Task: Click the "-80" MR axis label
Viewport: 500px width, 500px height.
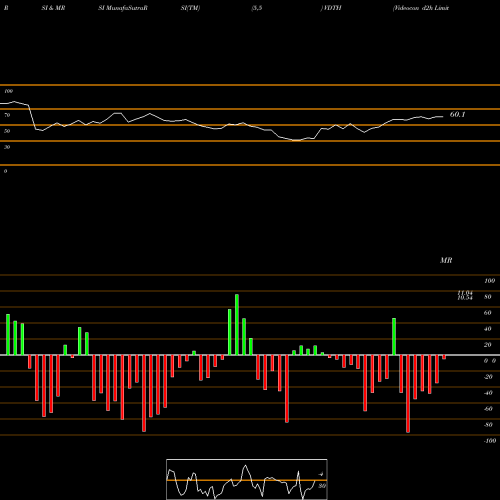Action: click(488, 425)
